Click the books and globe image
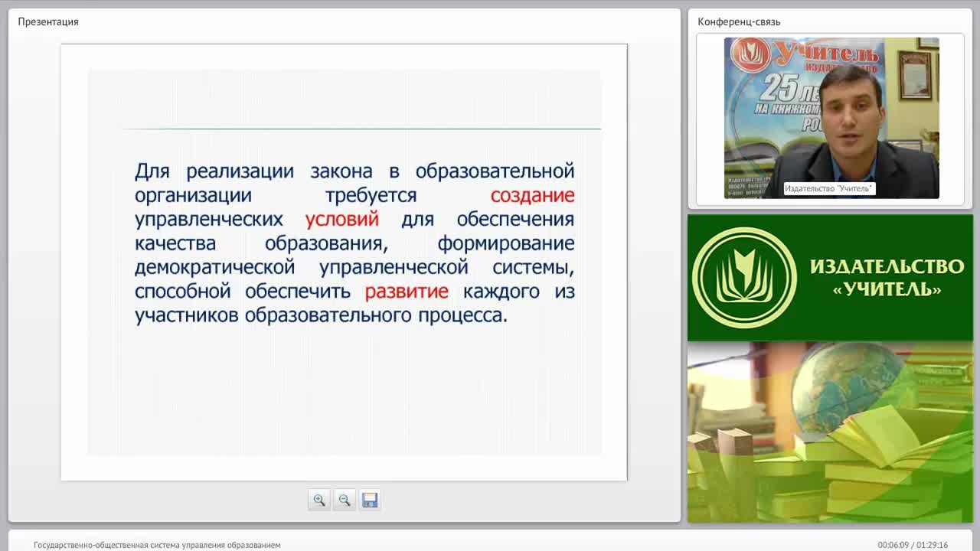Viewport: 980px width, 551px height. pos(830,432)
